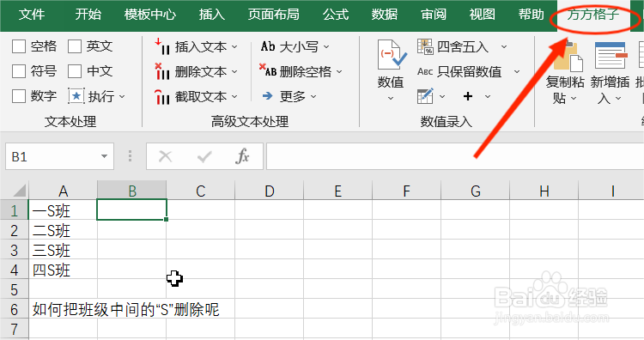Click the plus sign icon

point(468,96)
